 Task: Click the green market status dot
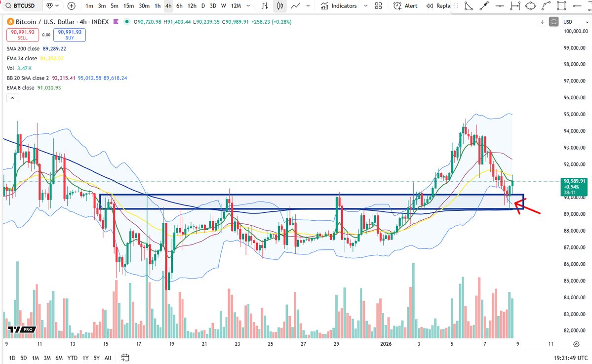[x=127, y=22]
